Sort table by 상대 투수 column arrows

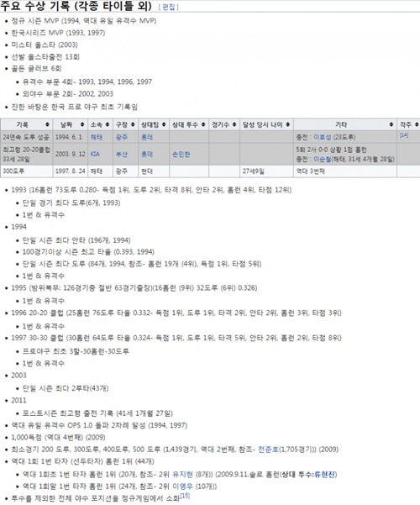click(203, 124)
